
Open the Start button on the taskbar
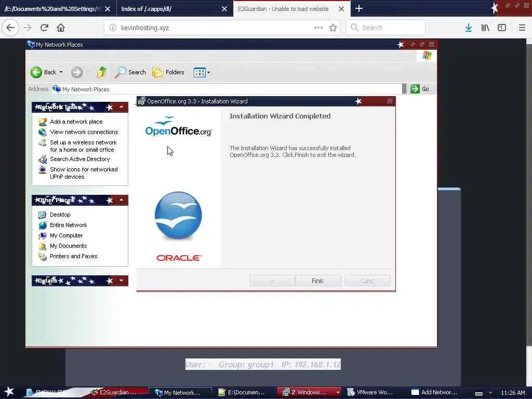(9, 392)
